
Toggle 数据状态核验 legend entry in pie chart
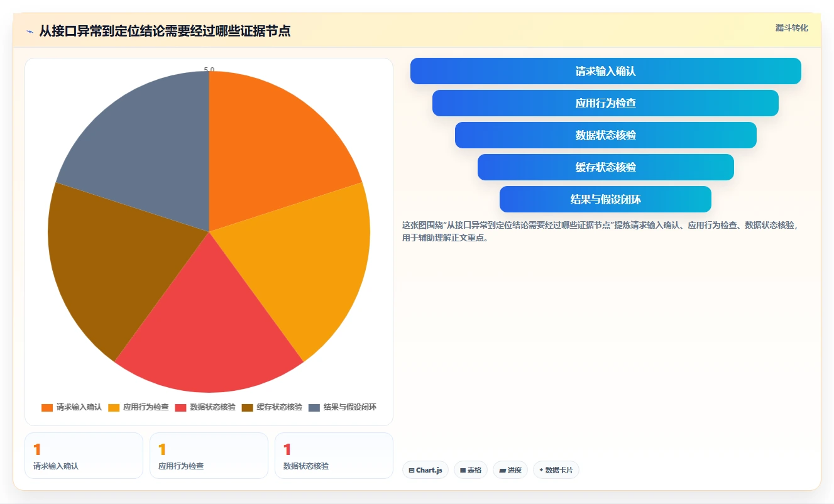point(206,407)
